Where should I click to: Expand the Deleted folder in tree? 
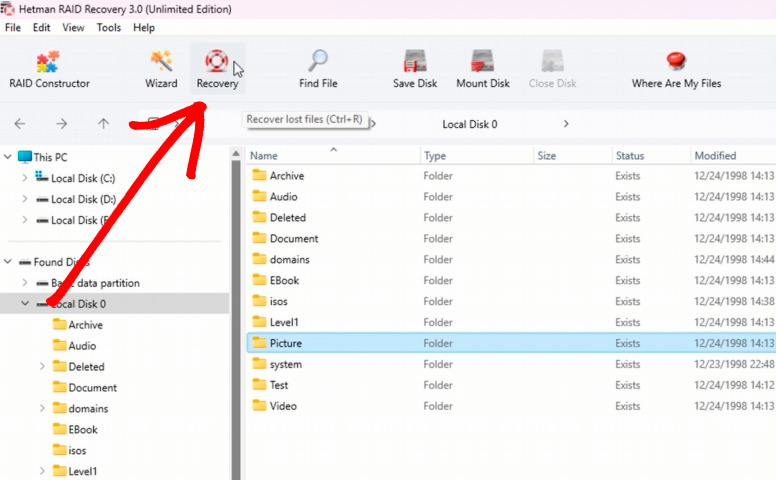click(42, 366)
